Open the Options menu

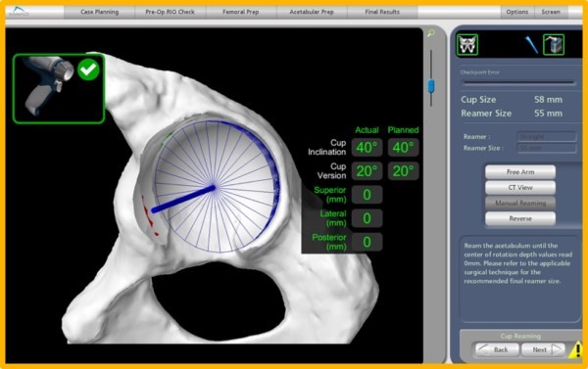[517, 12]
